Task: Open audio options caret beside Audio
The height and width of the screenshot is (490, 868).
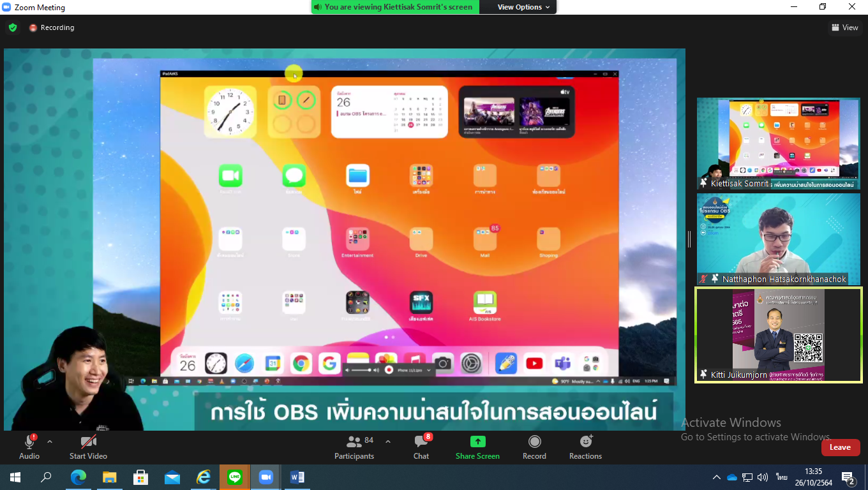Action: (x=50, y=442)
